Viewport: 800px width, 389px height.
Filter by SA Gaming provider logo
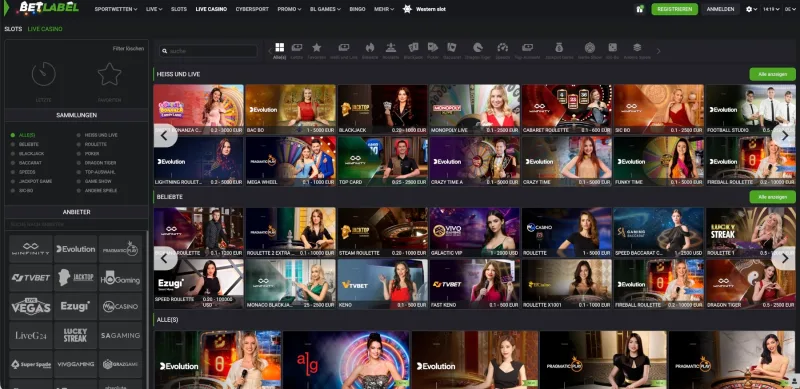(120, 335)
